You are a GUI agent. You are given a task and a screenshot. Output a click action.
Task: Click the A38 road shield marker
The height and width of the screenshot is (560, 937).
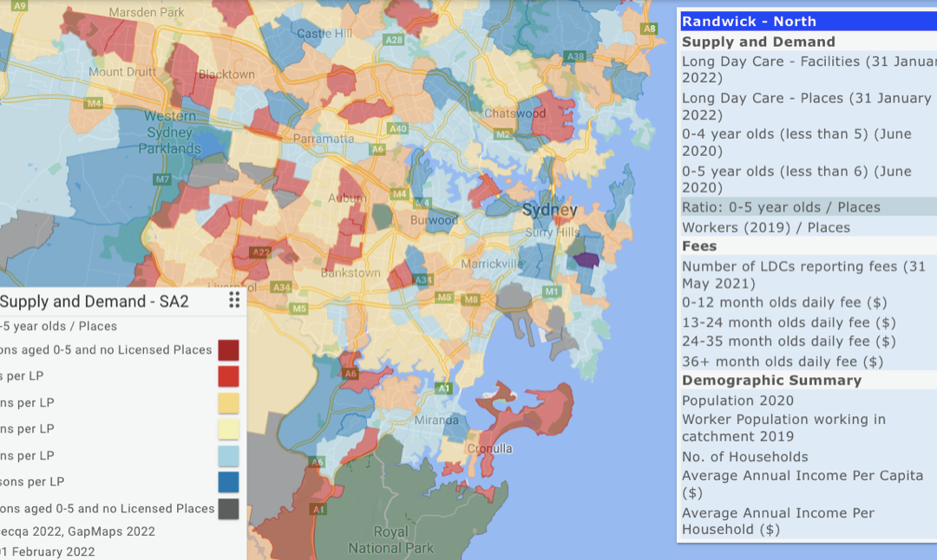574,56
